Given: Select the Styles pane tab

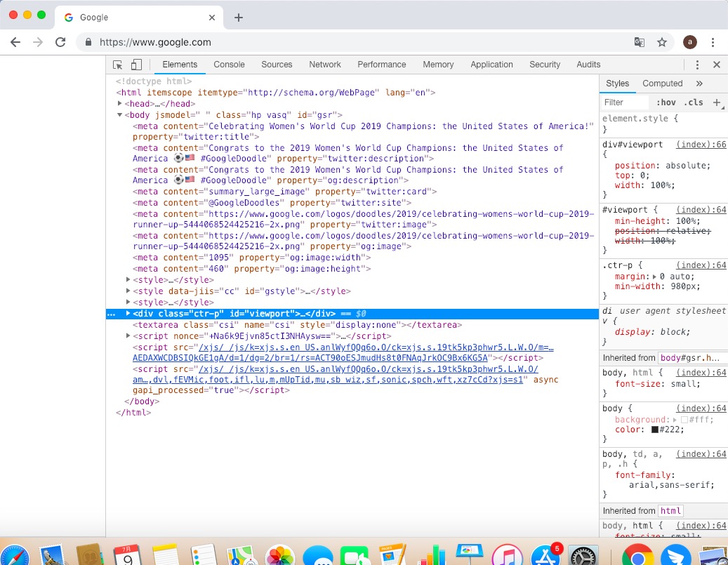Looking at the screenshot, I should [618, 84].
